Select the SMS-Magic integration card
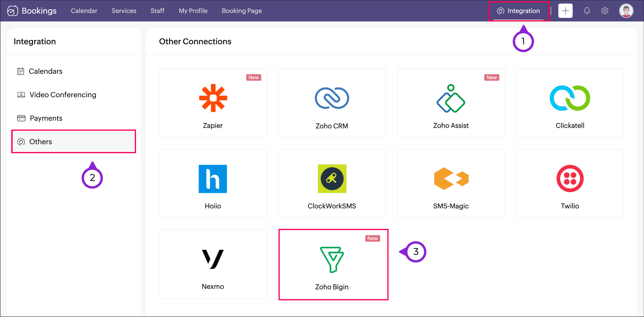Image resolution: width=644 pixels, height=317 pixels. click(x=451, y=183)
